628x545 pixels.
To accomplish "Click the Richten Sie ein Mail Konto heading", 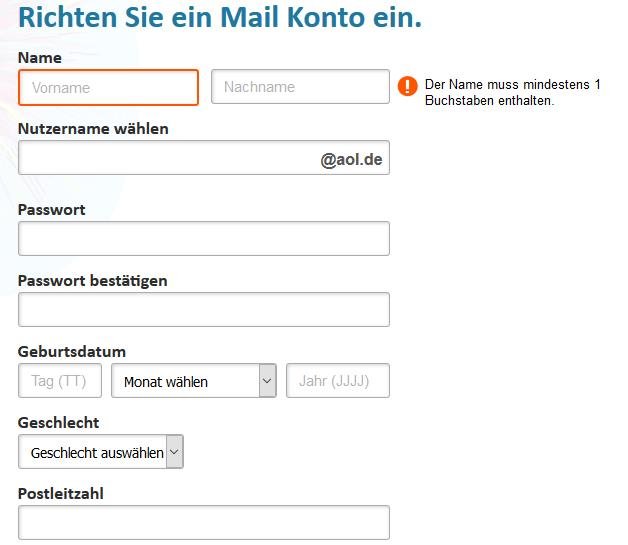I will pos(220,18).
